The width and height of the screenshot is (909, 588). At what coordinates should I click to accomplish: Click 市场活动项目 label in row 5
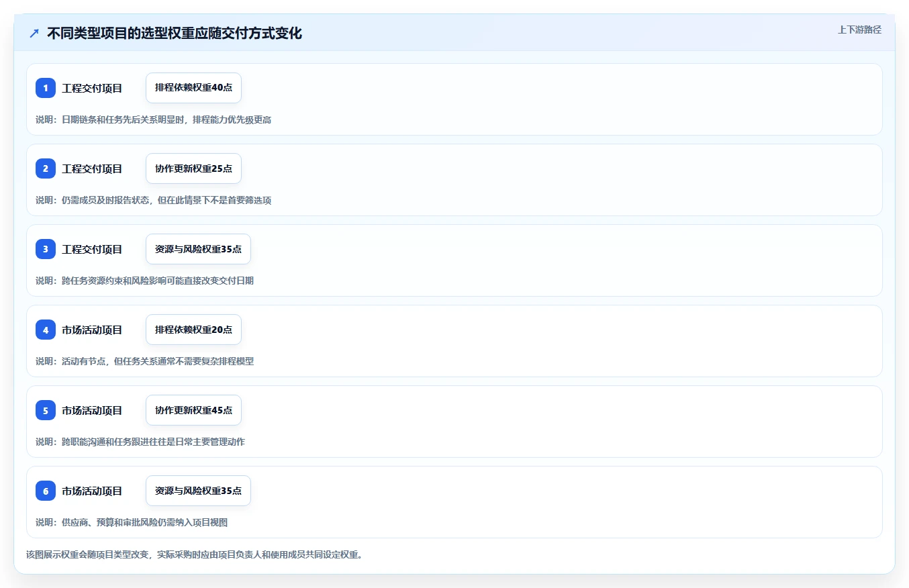pyautogui.click(x=92, y=410)
